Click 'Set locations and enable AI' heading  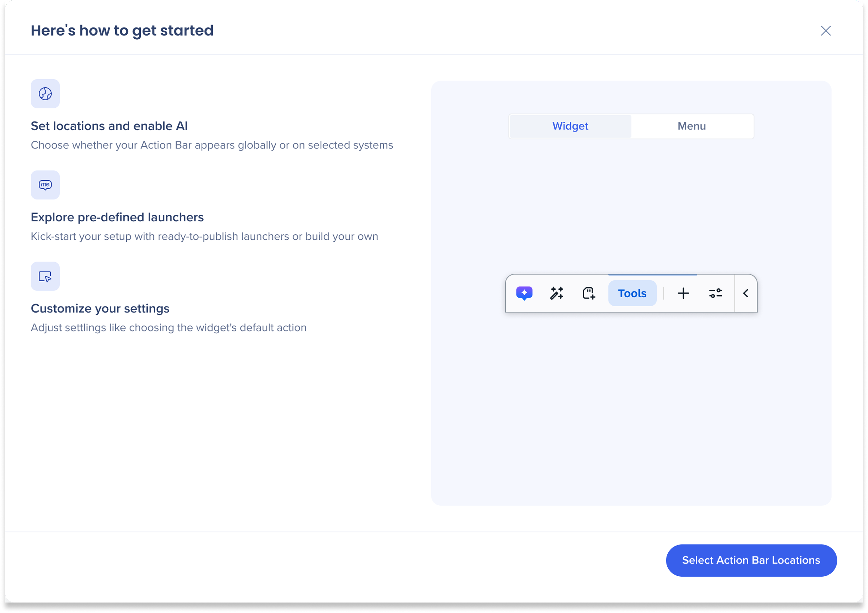click(x=109, y=126)
